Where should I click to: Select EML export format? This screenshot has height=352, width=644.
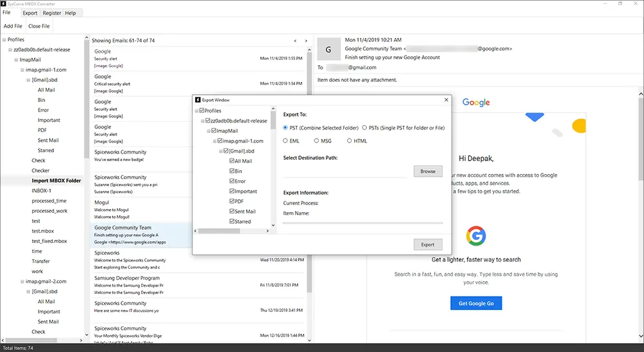[285, 141]
